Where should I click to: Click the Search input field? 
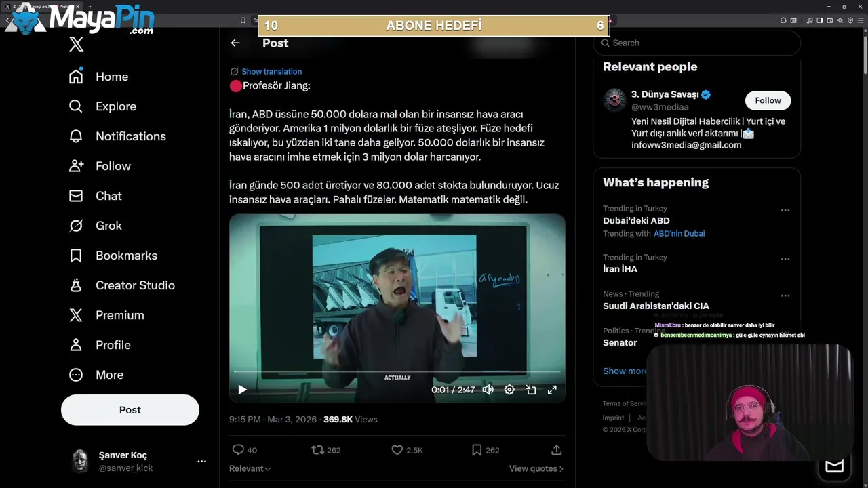[697, 43]
